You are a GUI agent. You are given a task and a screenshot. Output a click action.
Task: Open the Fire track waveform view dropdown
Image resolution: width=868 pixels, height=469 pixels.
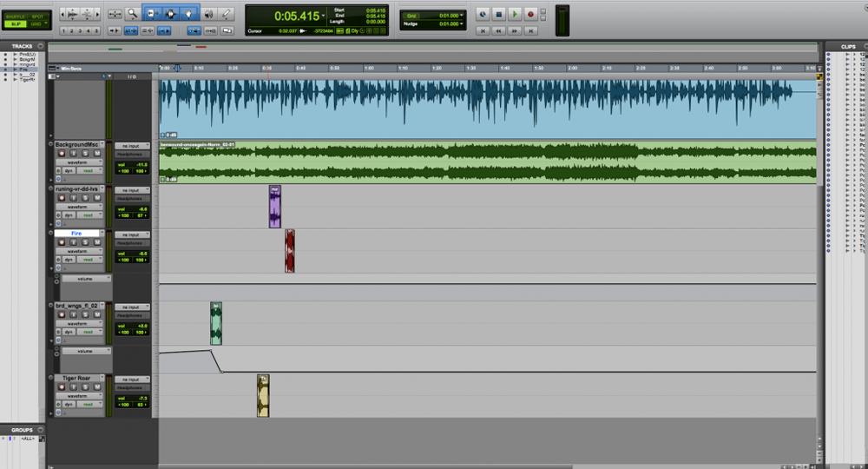80,251
